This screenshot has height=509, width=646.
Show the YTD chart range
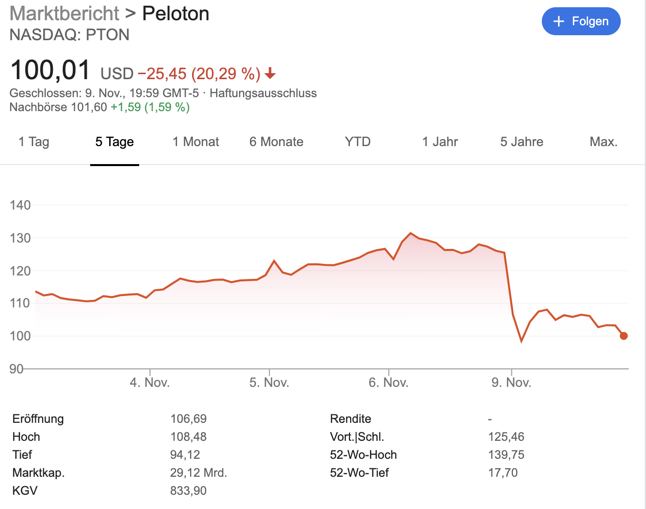pyautogui.click(x=358, y=142)
